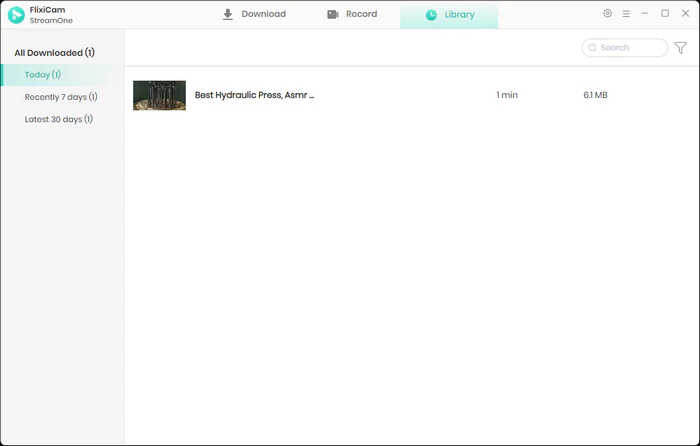Focus the Search input field
The height and width of the screenshot is (446, 700).
pos(630,47)
